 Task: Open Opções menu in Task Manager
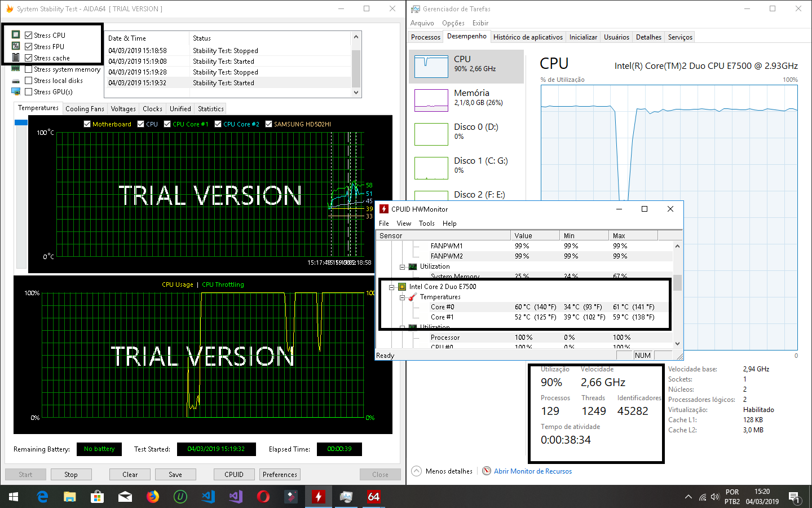(453, 23)
